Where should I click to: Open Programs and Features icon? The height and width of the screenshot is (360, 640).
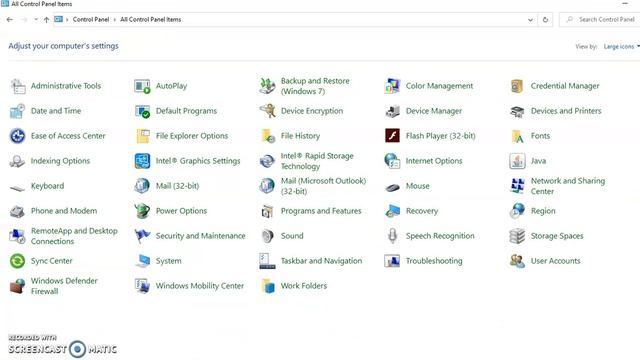(267, 211)
